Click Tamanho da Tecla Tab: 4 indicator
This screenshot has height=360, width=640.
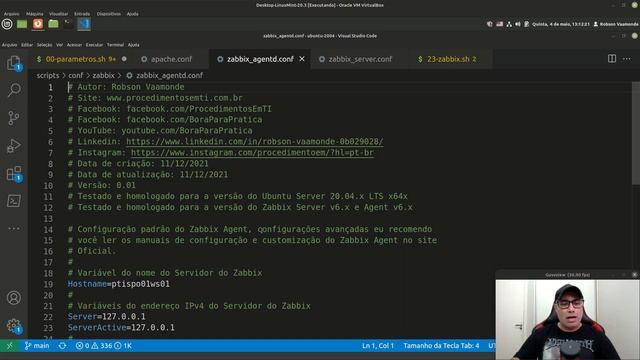(441, 346)
